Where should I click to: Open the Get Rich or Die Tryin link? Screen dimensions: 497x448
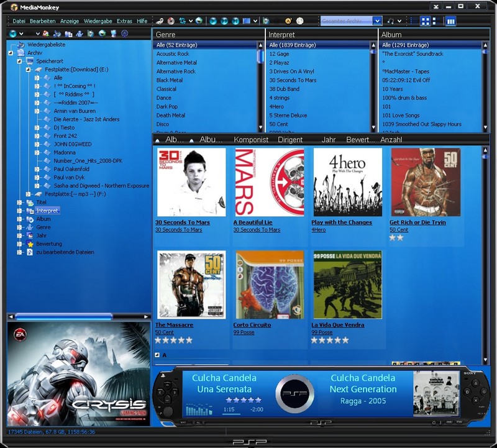417,222
